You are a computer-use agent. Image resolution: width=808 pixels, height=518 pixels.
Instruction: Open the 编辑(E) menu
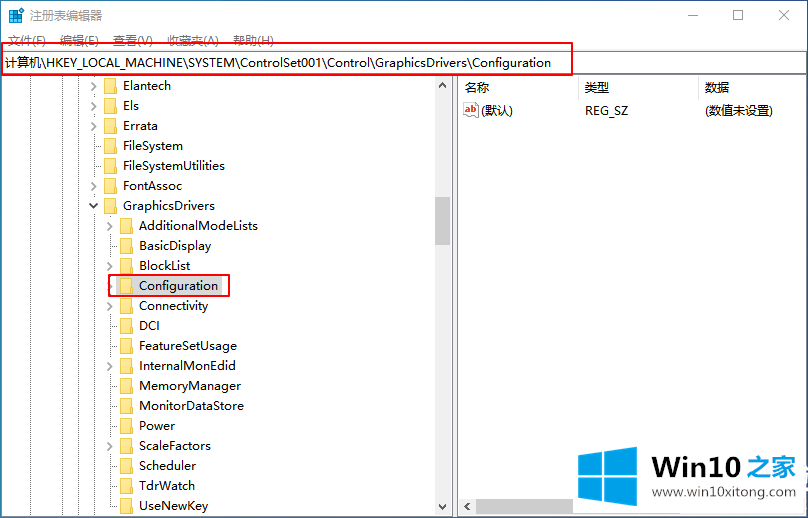click(x=79, y=40)
